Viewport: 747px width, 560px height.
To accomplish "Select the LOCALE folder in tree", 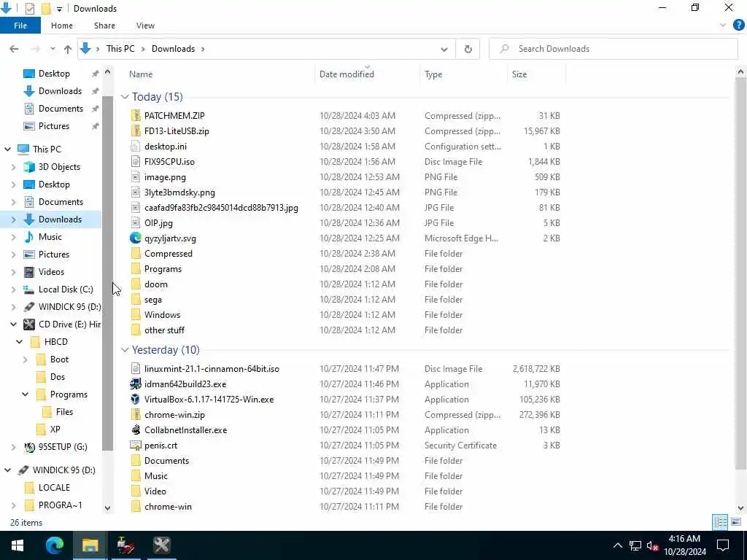I will tap(54, 488).
